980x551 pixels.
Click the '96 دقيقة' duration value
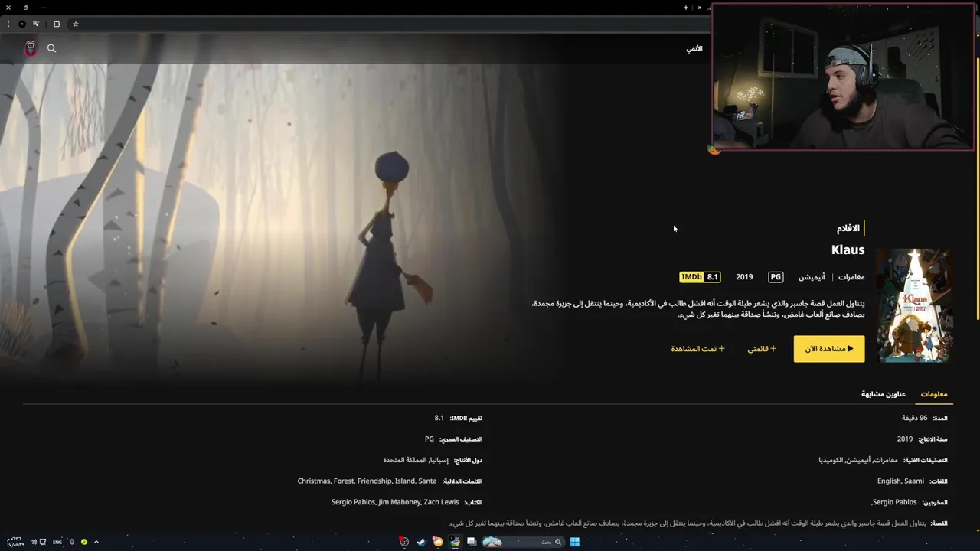point(914,418)
